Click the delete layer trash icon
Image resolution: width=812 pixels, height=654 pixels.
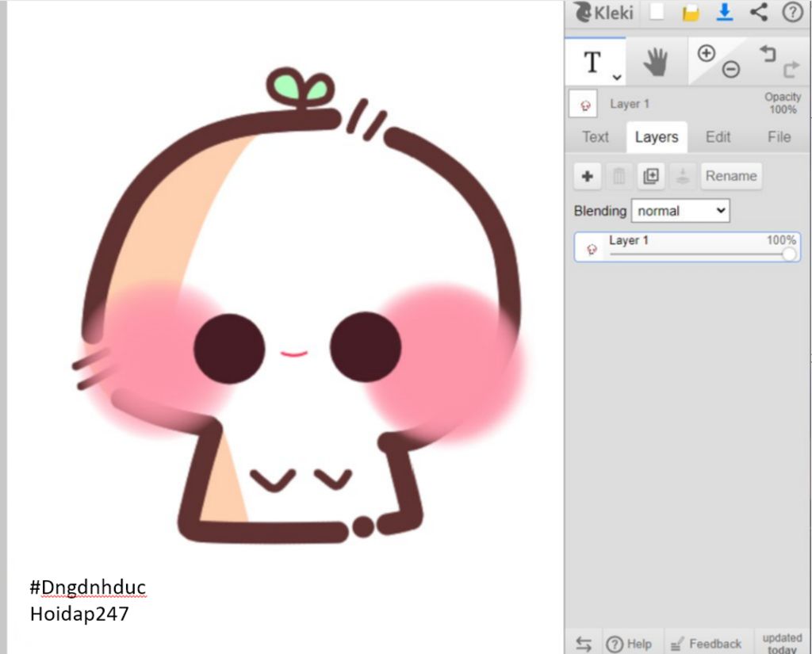[619, 176]
